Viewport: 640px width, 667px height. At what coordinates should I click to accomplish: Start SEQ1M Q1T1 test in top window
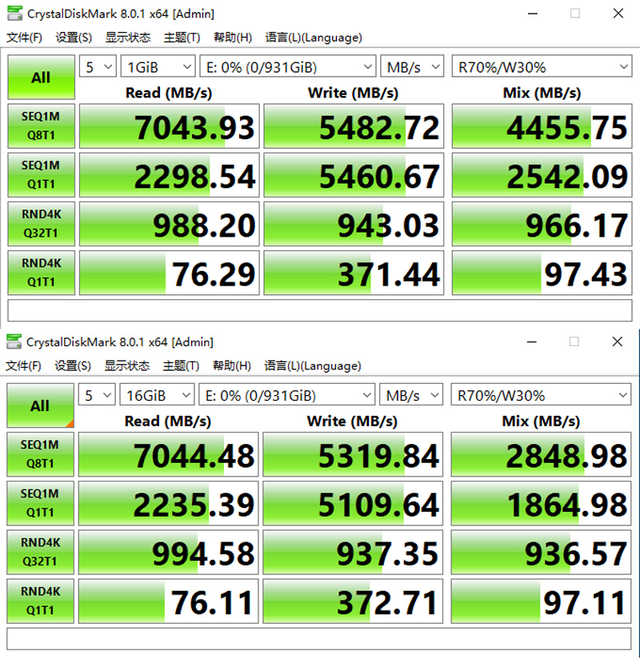(41, 175)
